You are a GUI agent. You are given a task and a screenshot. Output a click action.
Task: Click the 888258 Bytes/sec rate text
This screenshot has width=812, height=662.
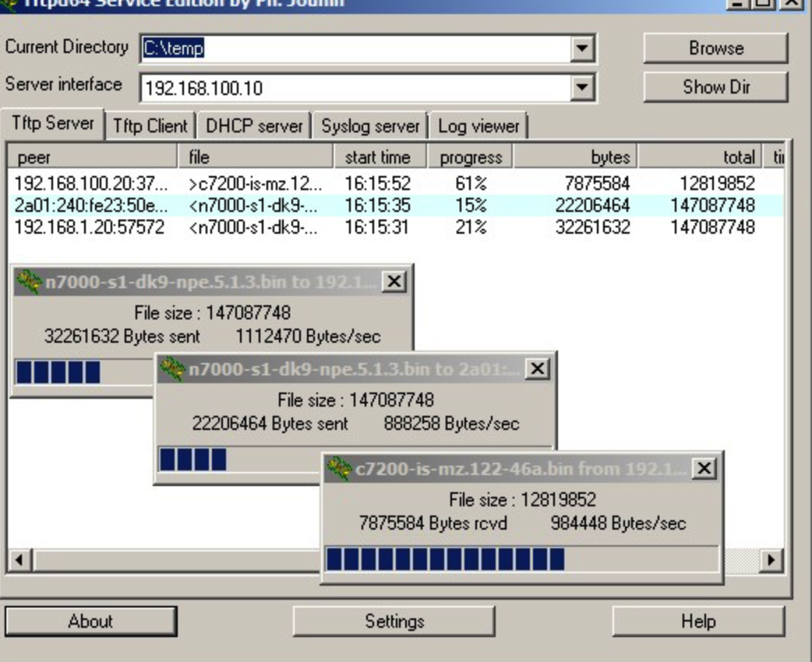point(451,424)
